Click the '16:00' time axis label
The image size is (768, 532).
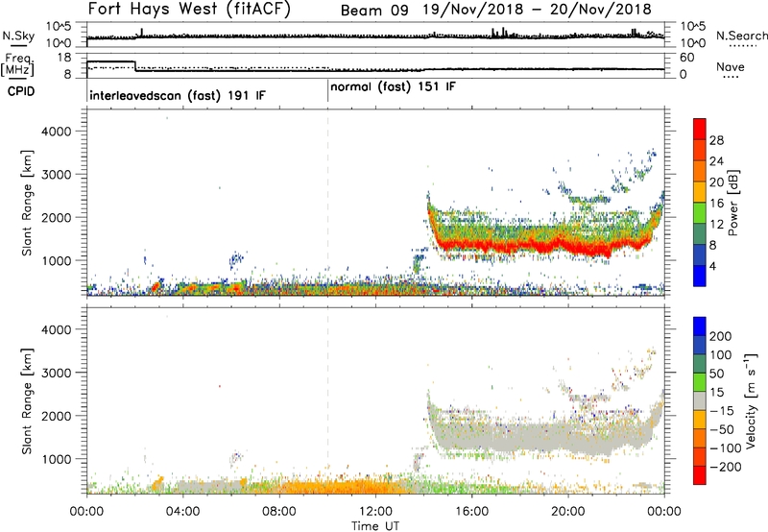pos(471,512)
